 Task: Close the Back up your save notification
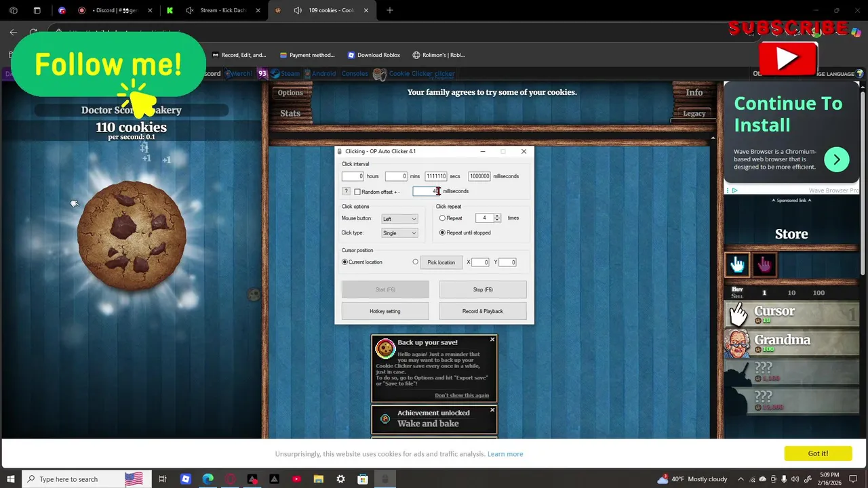click(x=492, y=340)
